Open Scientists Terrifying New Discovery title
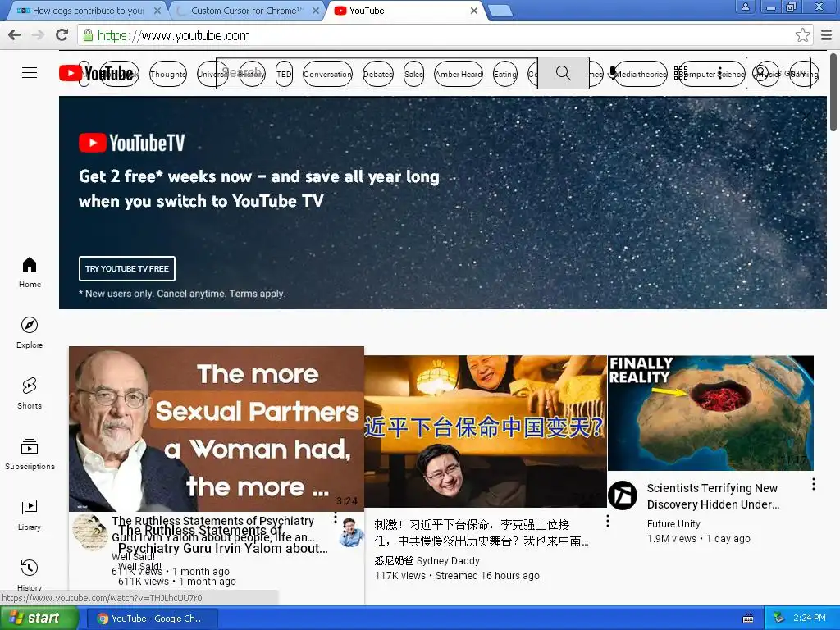This screenshot has height=630, width=840. pyautogui.click(x=713, y=496)
